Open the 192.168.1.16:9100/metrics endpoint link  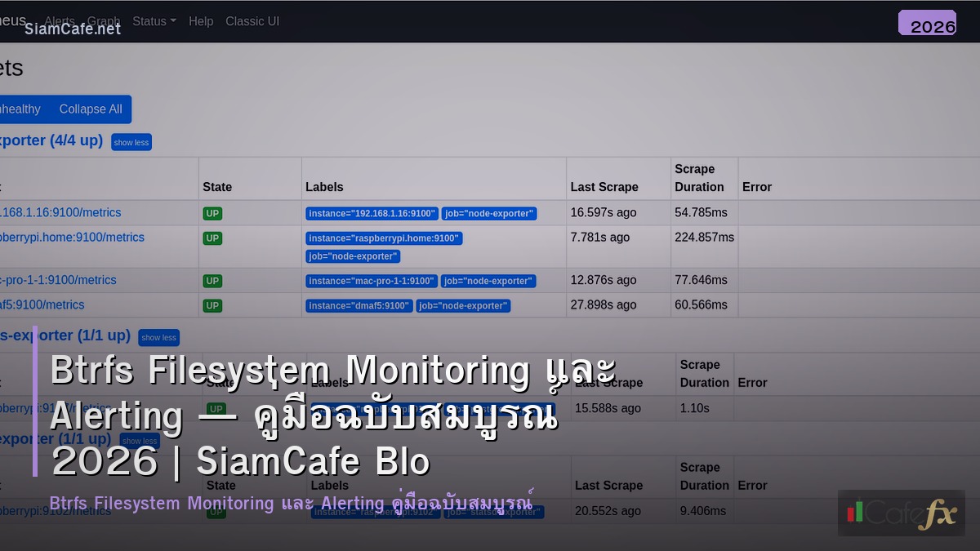pos(60,212)
